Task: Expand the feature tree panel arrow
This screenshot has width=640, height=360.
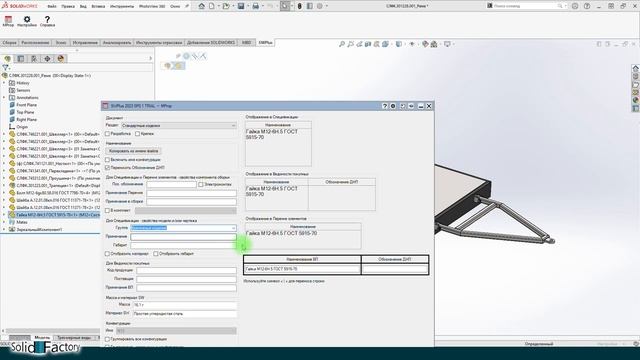Action: click(x=151, y=59)
